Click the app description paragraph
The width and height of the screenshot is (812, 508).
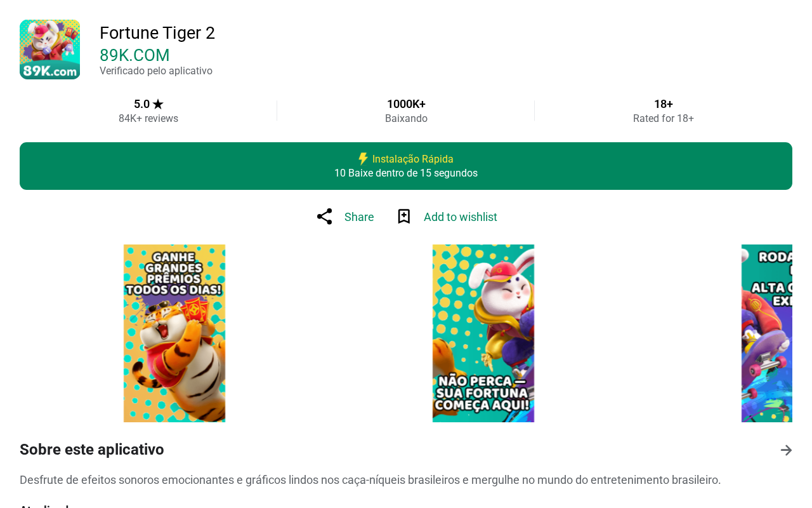[370, 480]
